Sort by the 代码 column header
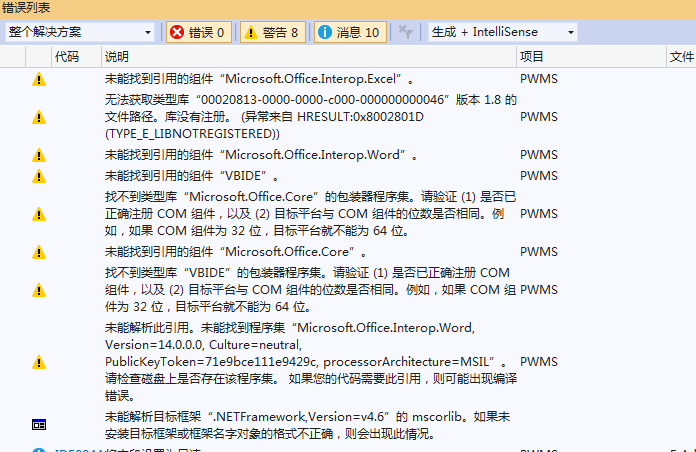This screenshot has height=452, width=696. (x=67, y=56)
